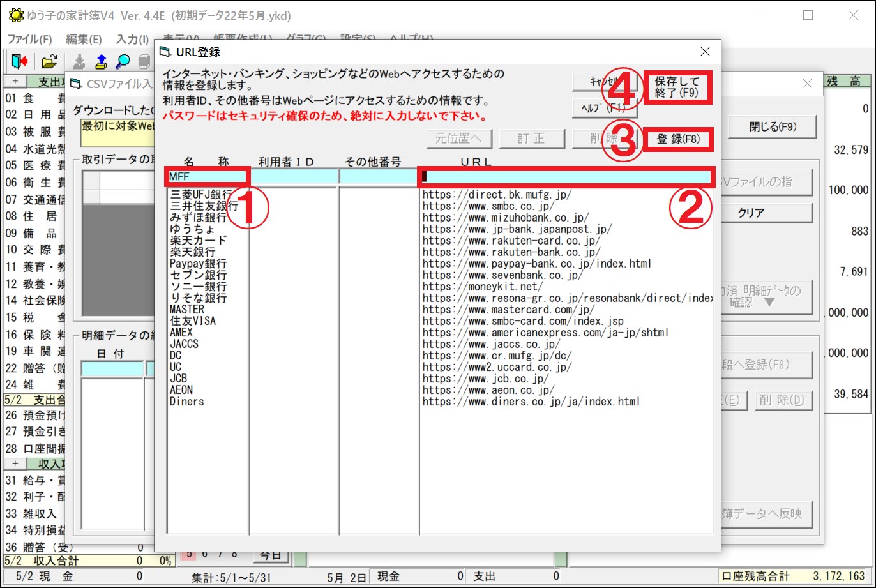Select 三菱UFJ銀行 in the name list
Screen dimensions: 876x588
pos(201,195)
